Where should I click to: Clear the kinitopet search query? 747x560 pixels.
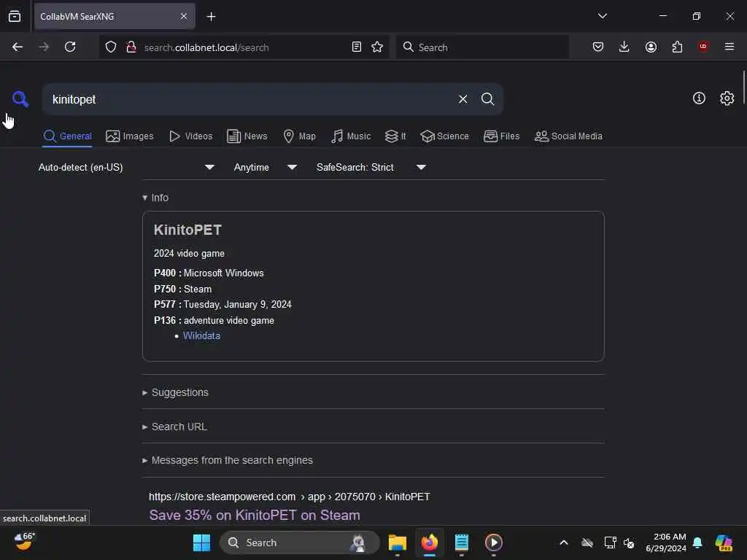click(x=462, y=99)
